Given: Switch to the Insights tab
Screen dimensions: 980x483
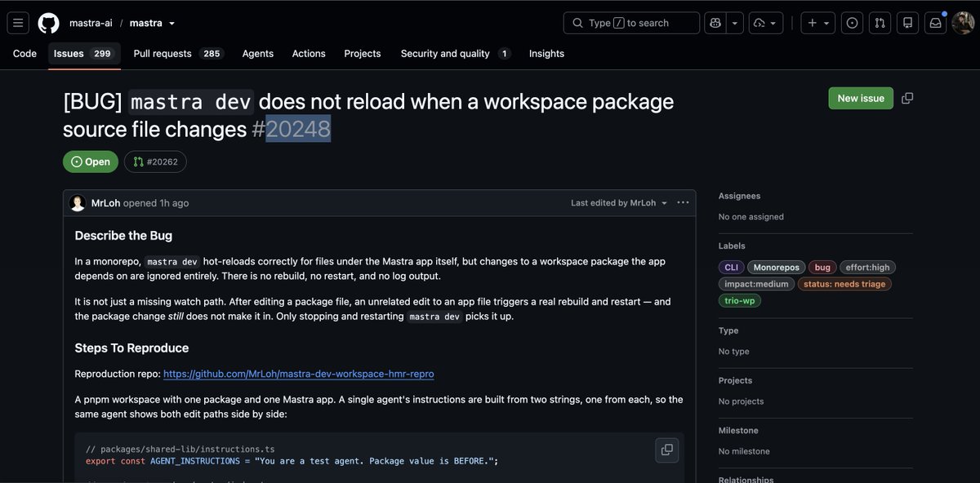Looking at the screenshot, I should (x=546, y=54).
